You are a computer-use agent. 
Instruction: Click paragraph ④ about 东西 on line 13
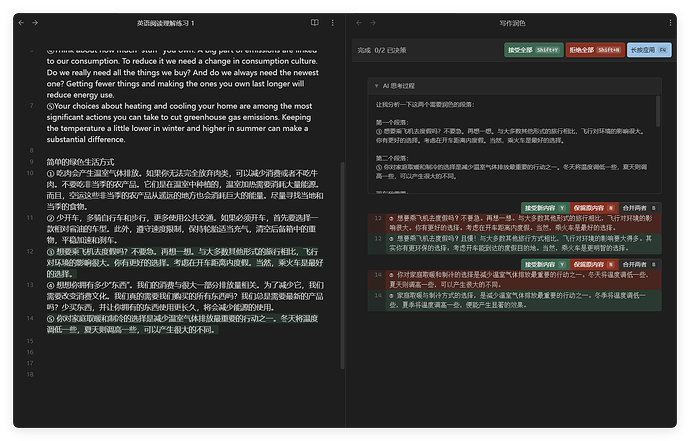[185, 296]
